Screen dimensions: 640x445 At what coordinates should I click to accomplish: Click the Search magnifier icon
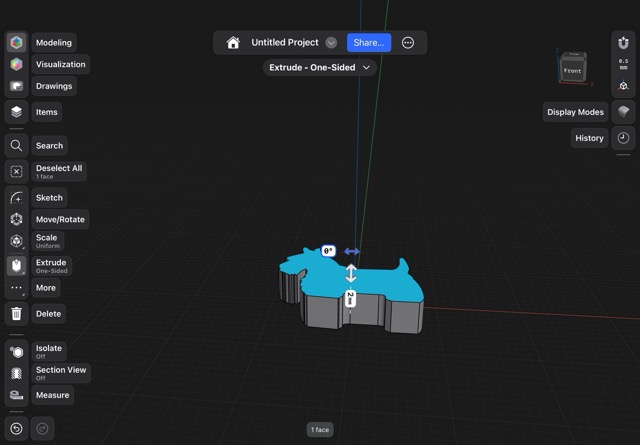pyautogui.click(x=16, y=145)
